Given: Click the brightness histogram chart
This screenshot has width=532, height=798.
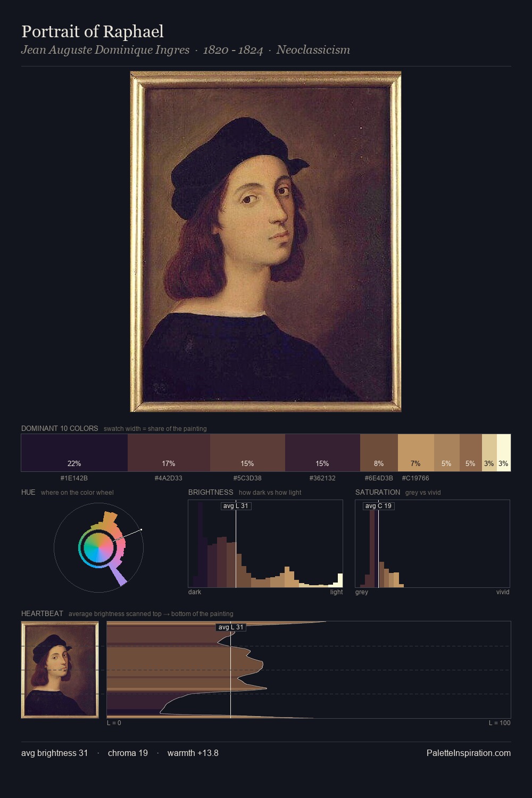Looking at the screenshot, I should pyautogui.click(x=265, y=544).
